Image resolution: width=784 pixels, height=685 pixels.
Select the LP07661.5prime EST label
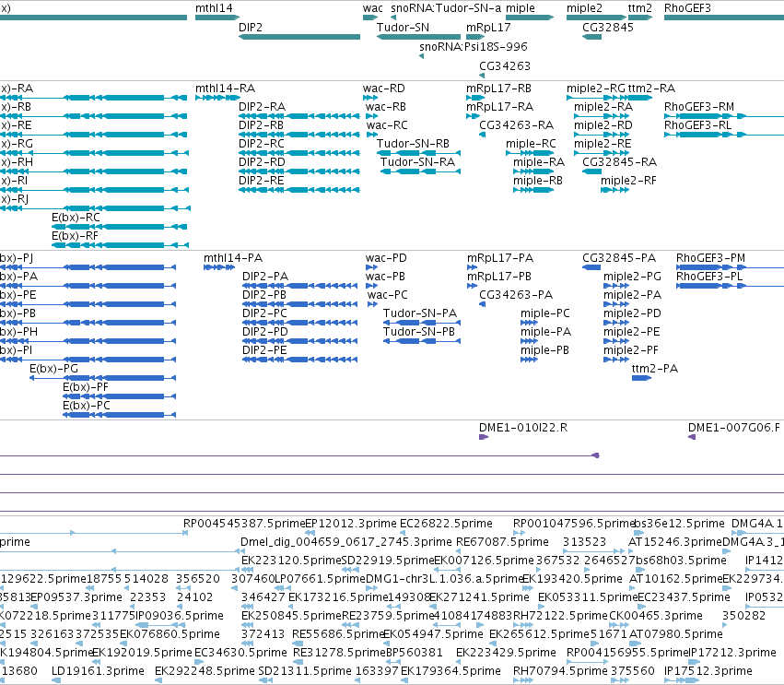pyautogui.click(x=320, y=579)
